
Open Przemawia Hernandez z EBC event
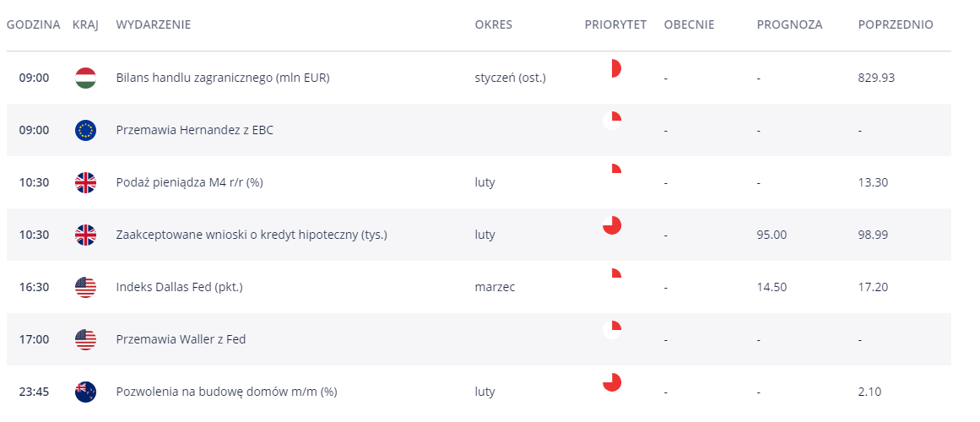[194, 131]
